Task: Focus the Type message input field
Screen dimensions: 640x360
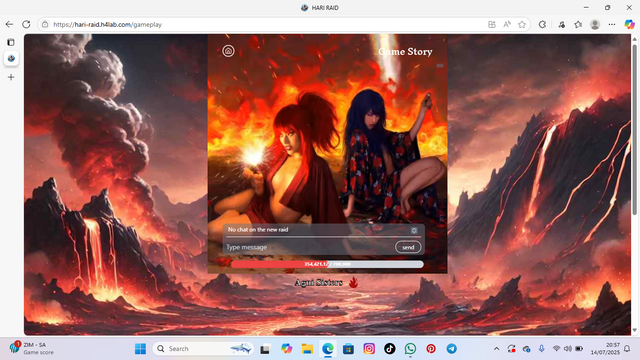Action: (x=309, y=247)
